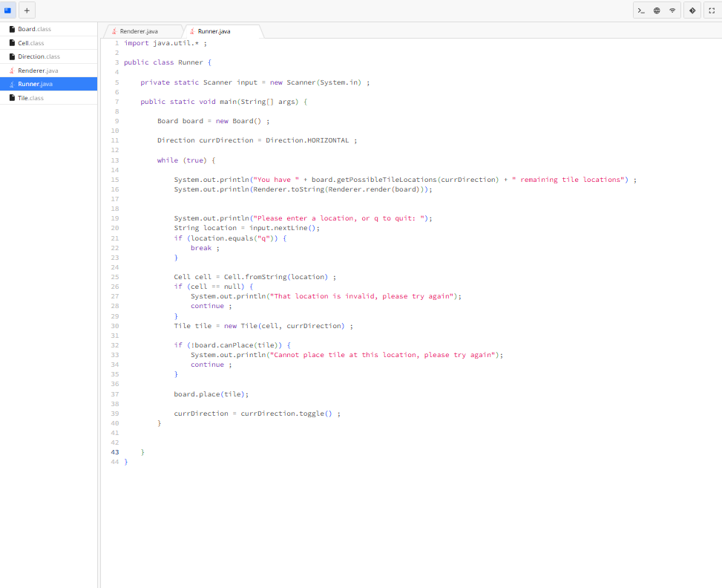Viewport: 722px width, 588px height.
Task: Open the git version control icon
Action: coord(692,10)
